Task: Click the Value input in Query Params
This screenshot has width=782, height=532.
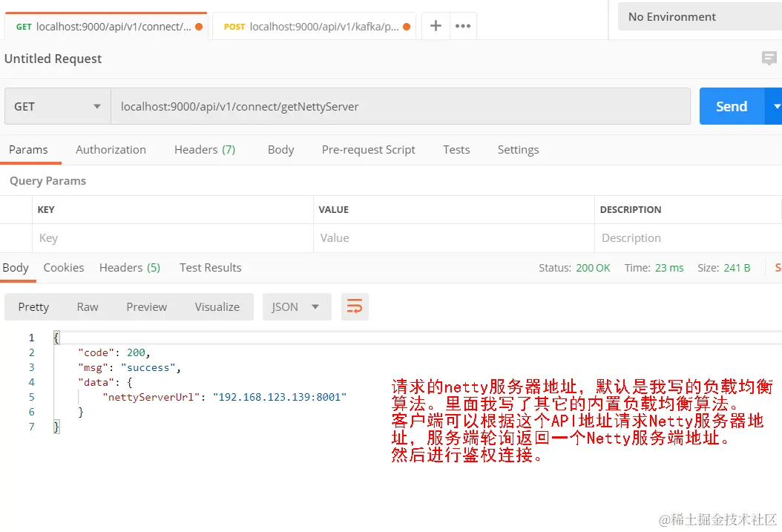Action: click(x=454, y=238)
